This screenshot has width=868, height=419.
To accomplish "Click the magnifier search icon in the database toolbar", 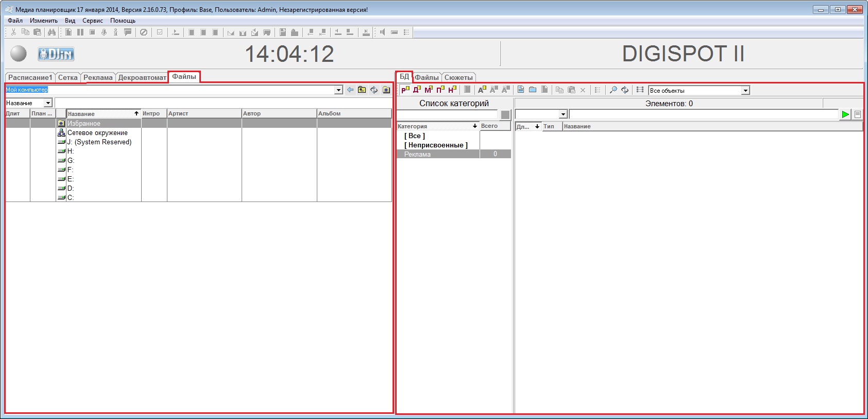I will coord(613,90).
